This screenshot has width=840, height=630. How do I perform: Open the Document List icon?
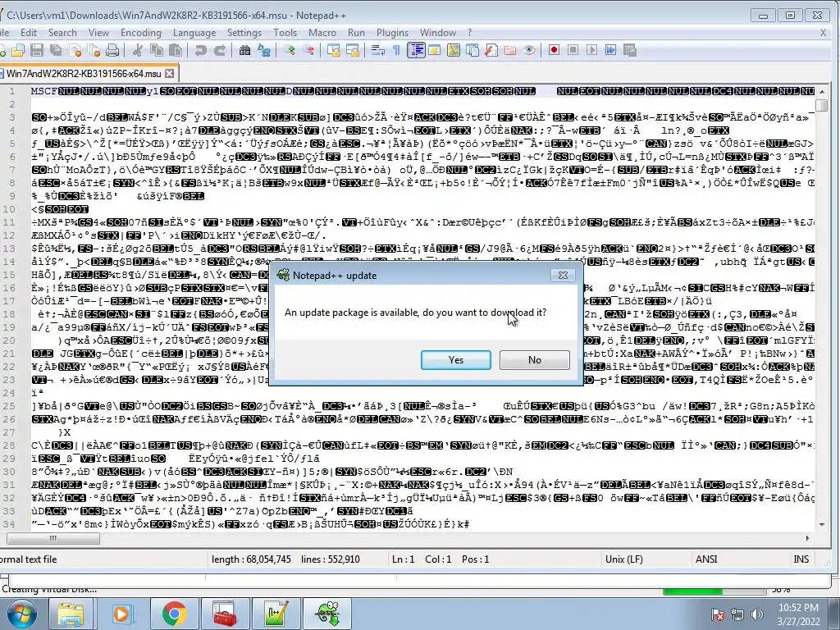point(472,50)
